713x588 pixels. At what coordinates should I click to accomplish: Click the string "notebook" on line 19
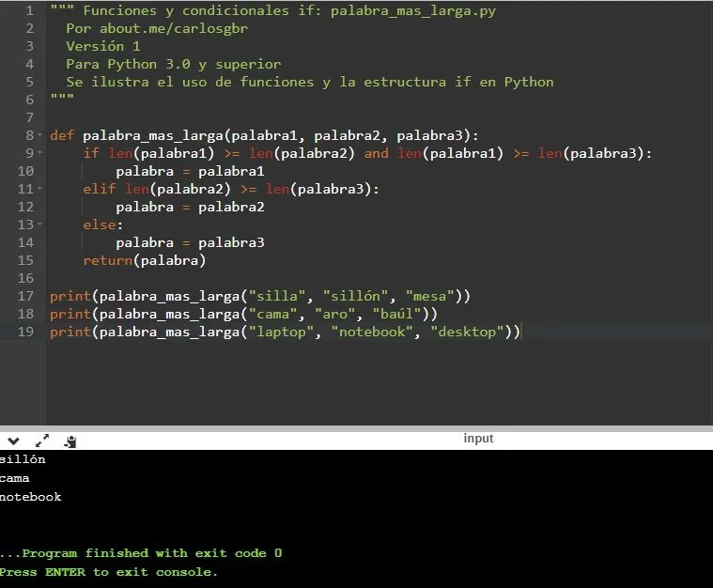(x=372, y=332)
